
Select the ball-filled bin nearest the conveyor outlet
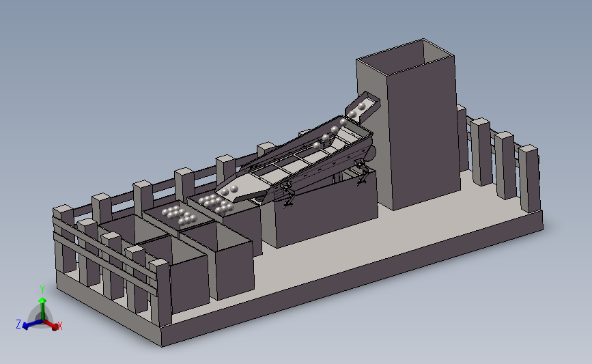pyautogui.click(x=223, y=223)
